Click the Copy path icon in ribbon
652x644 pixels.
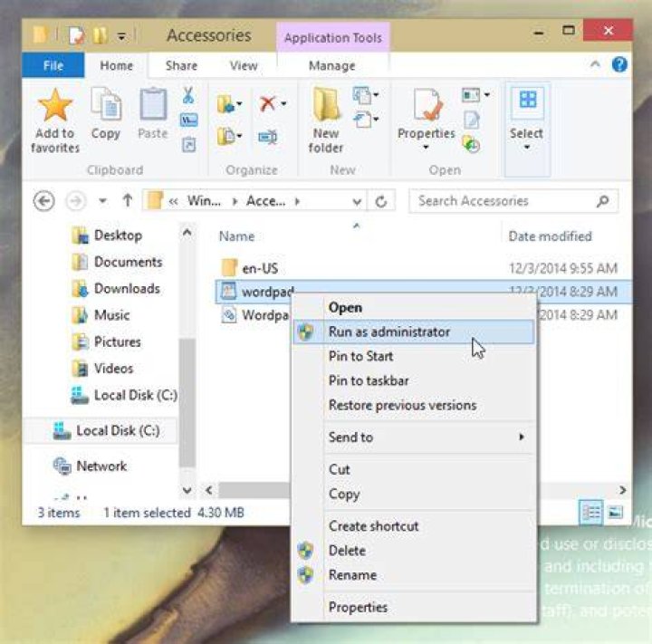[188, 120]
